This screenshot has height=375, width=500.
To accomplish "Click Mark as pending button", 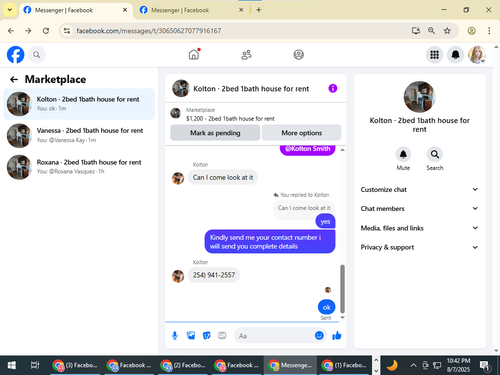I will pyautogui.click(x=215, y=133).
